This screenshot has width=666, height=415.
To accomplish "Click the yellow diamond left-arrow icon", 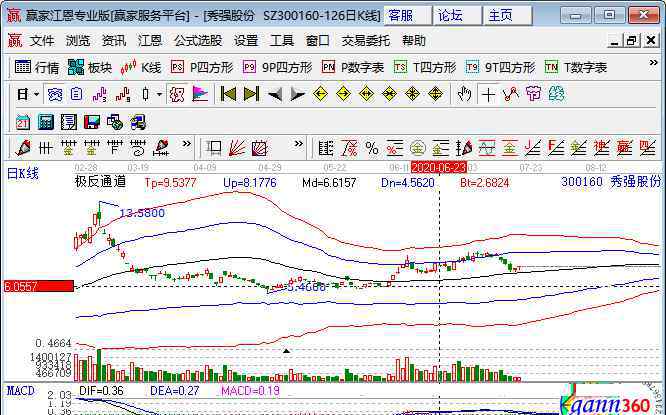I will pos(320,94).
